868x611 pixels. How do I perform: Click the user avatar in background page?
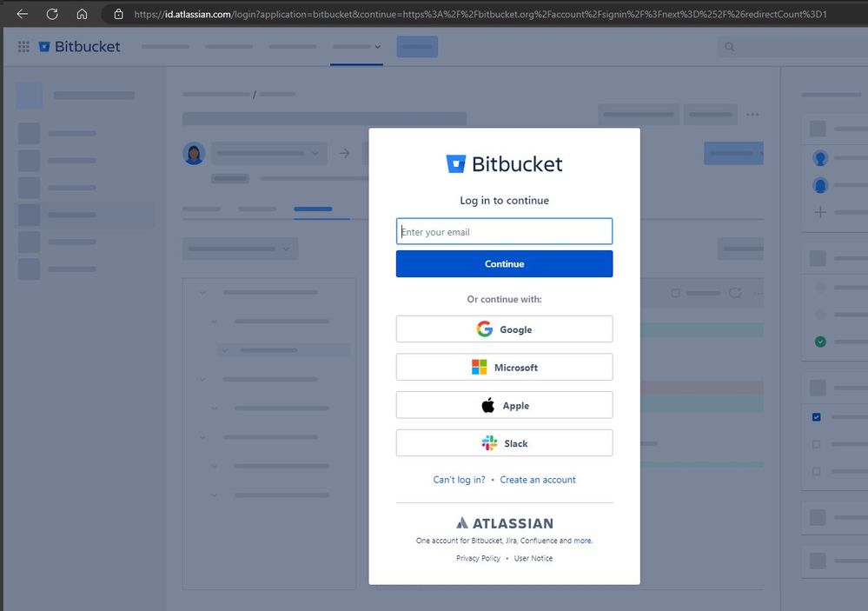click(194, 154)
